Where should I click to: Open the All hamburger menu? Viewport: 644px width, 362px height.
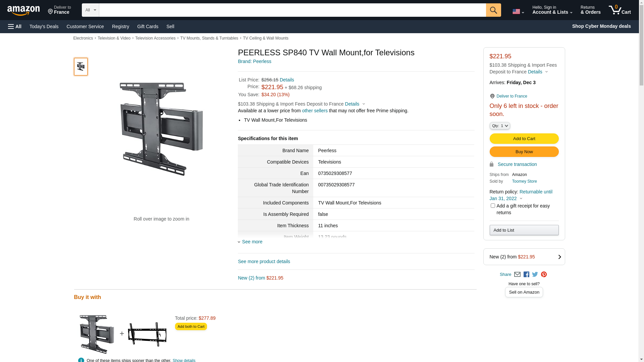tap(15, 26)
